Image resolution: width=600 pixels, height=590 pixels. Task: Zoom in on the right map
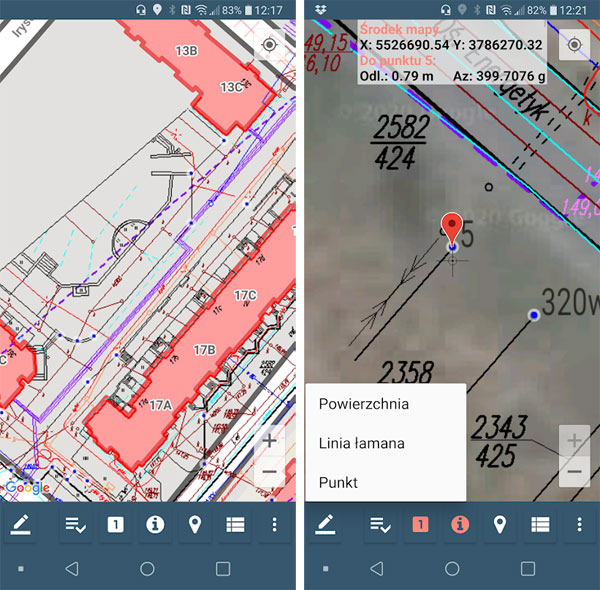click(574, 441)
